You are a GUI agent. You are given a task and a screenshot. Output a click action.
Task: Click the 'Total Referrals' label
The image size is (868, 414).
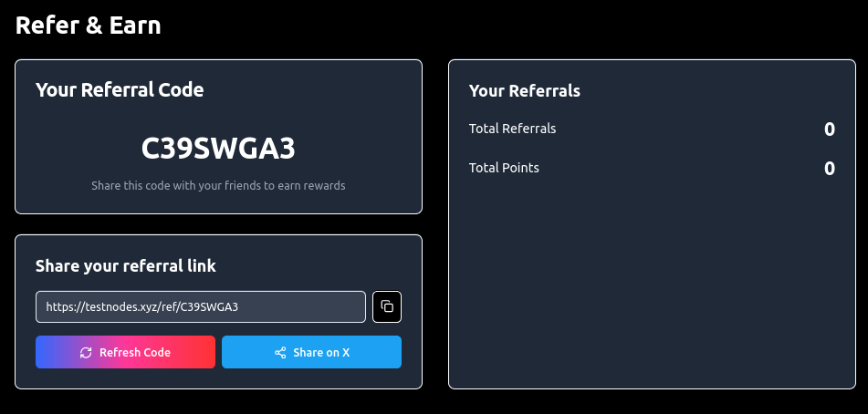(512, 129)
